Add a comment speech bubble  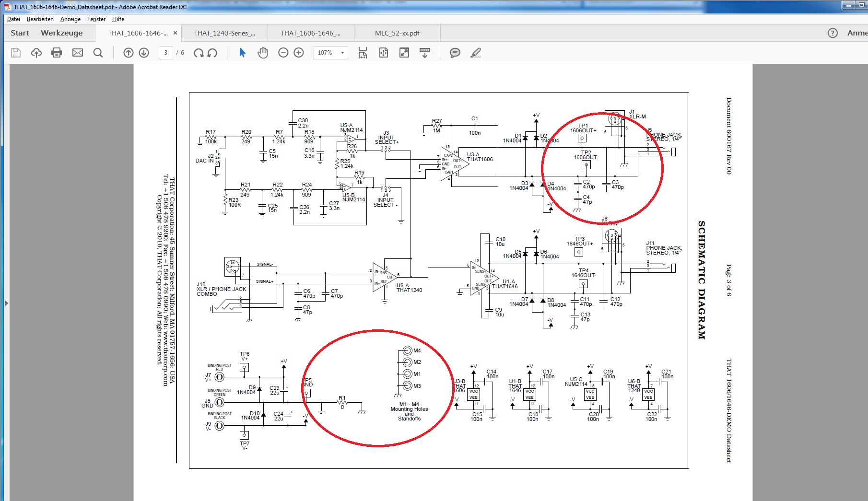tap(455, 53)
